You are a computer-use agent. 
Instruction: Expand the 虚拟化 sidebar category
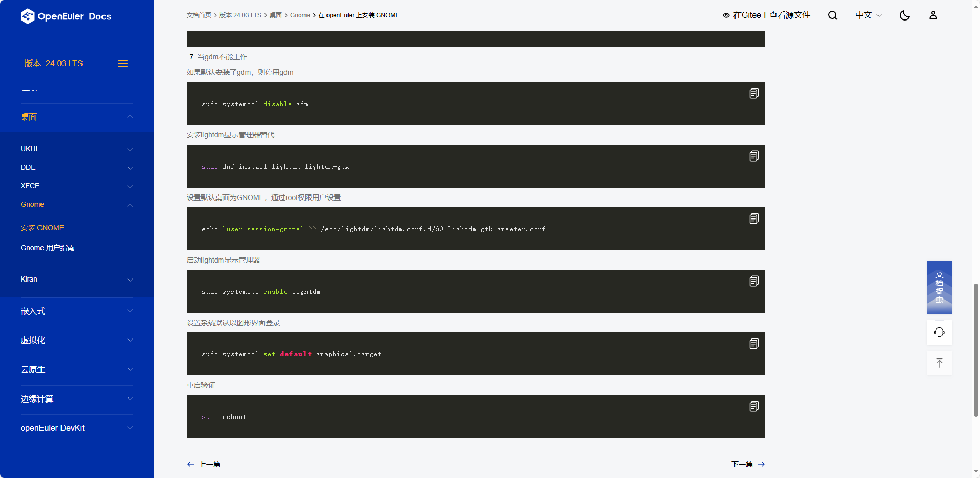pyautogui.click(x=77, y=341)
